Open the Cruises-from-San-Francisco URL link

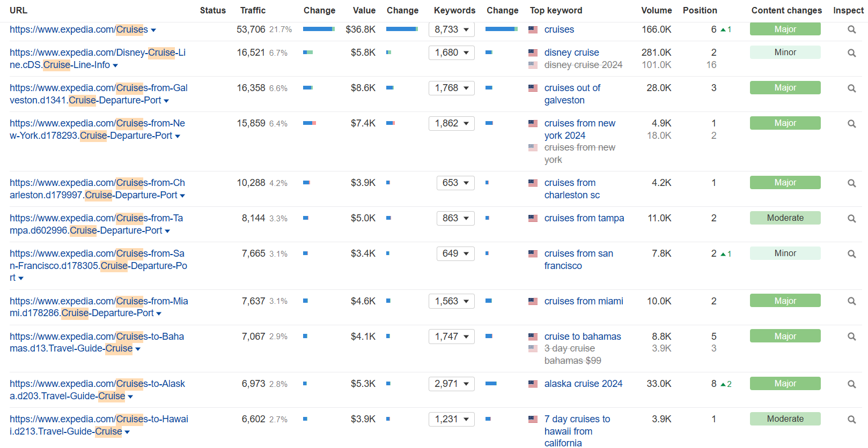click(x=98, y=265)
